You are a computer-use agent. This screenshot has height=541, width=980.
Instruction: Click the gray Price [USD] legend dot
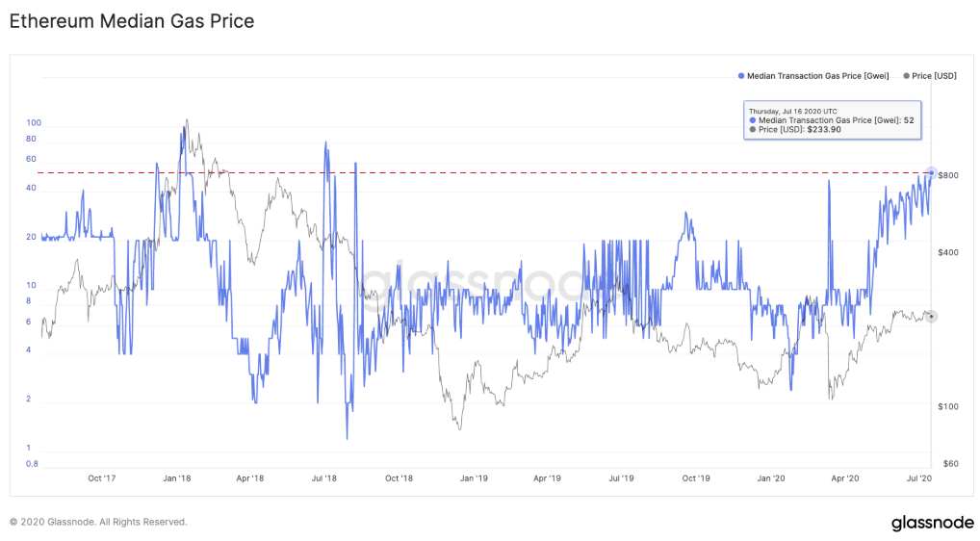[907, 75]
